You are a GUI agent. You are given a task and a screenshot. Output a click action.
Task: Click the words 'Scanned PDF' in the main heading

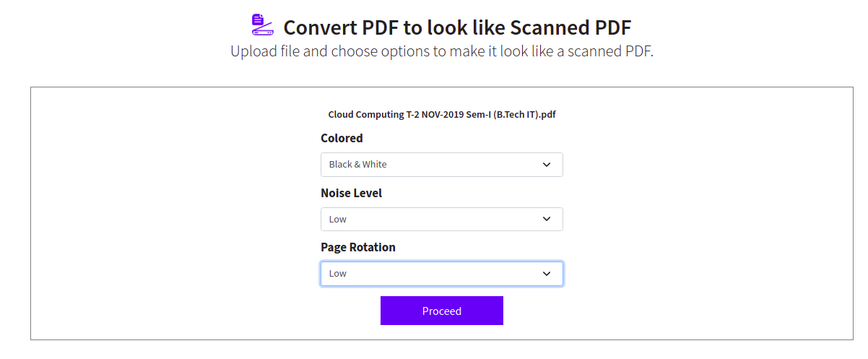570,28
